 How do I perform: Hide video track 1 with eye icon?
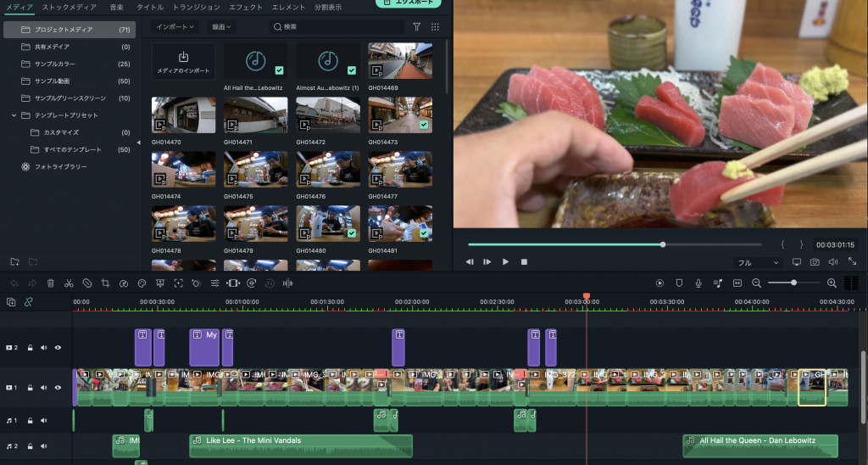[58, 388]
